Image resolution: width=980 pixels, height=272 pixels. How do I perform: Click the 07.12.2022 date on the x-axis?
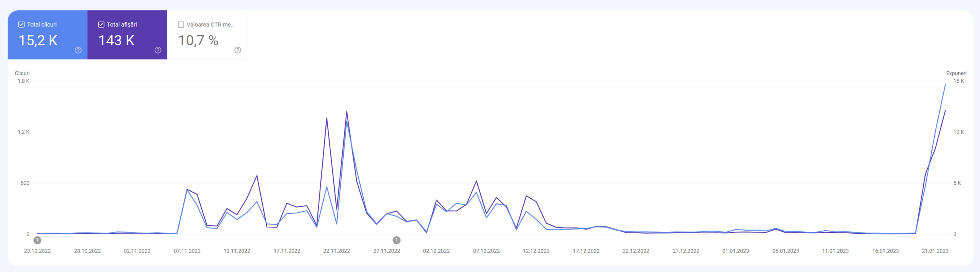point(486,251)
